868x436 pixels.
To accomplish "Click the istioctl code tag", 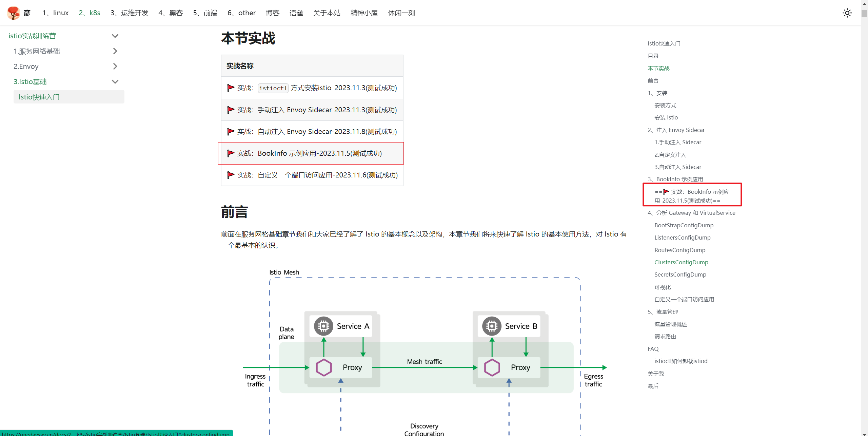I will (273, 88).
